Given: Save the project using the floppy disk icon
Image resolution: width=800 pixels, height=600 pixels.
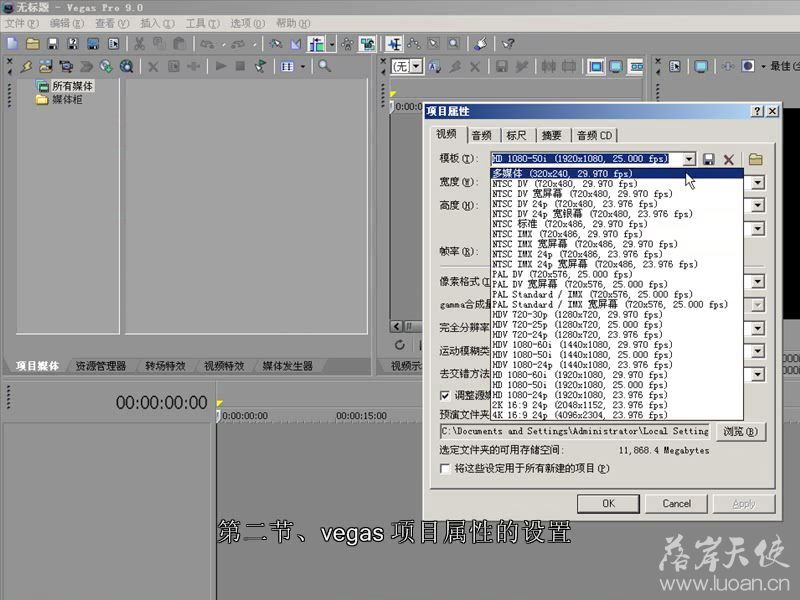Looking at the screenshot, I should tap(53, 44).
